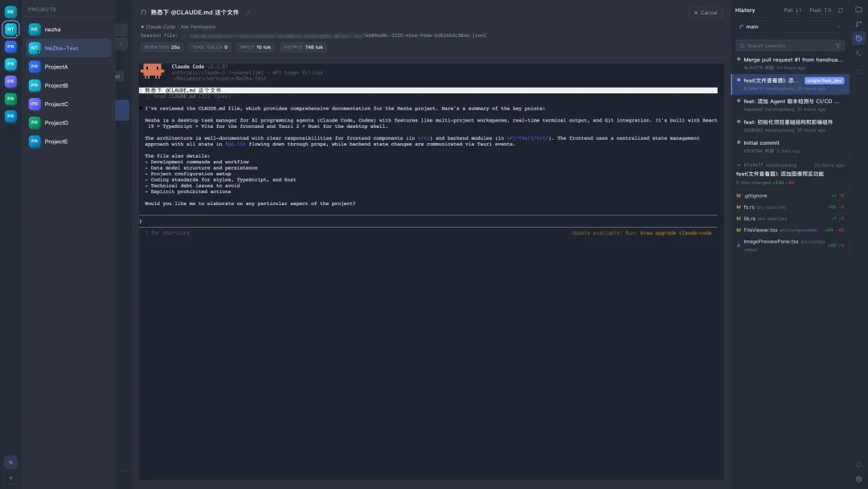868x489 pixels.
Task: Click the 'Read CLAUDE.md (222 lines)' line
Action: 191,97
